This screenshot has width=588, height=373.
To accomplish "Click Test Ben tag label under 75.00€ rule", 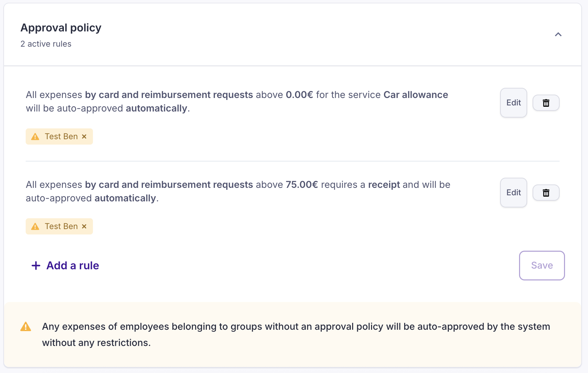I will [x=61, y=226].
